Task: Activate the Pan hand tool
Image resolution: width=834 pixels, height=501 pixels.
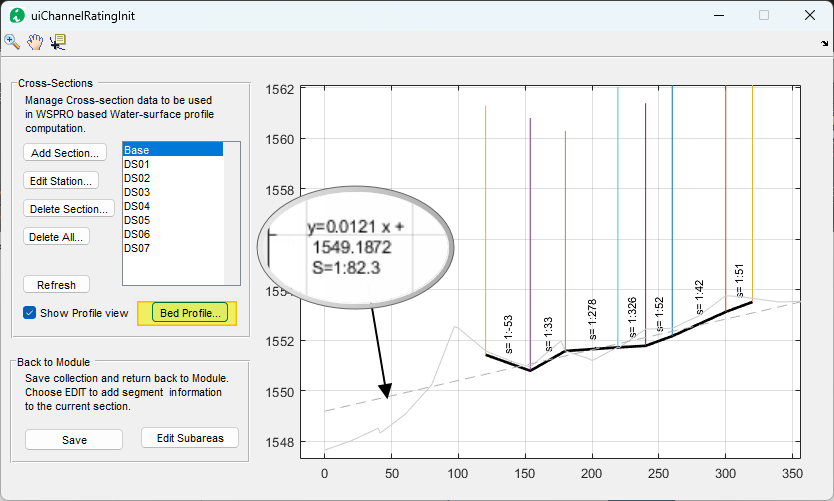Action: click(35, 41)
